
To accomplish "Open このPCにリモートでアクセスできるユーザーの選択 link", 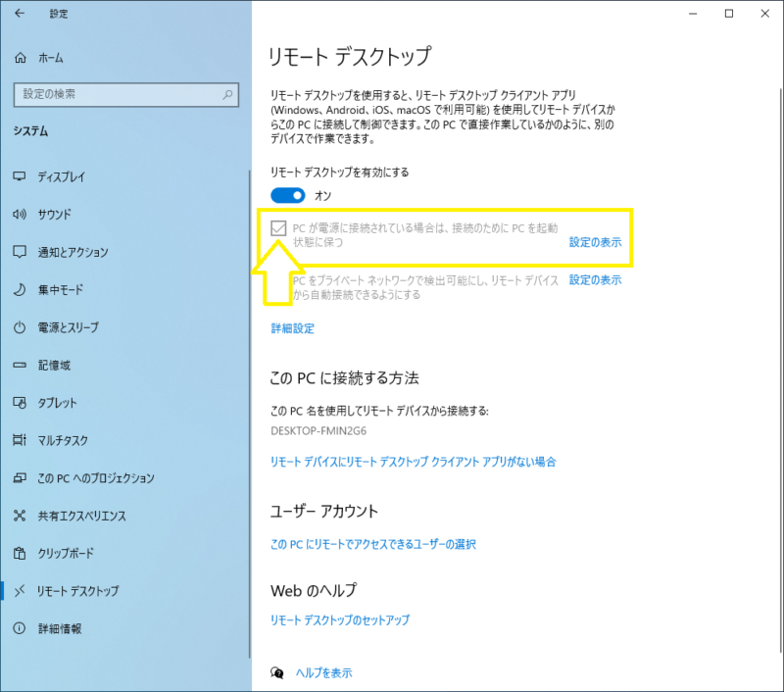I will pos(373,544).
